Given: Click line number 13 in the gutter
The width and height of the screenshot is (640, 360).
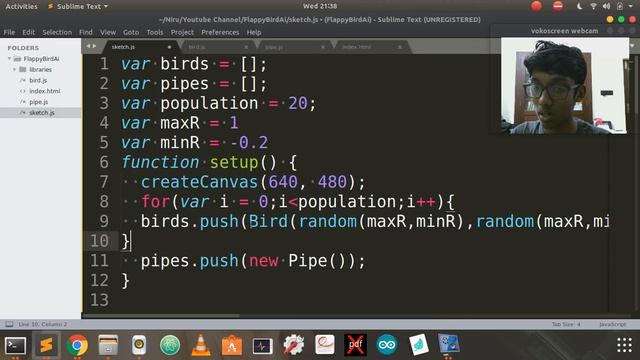Looking at the screenshot, I should [99, 300].
